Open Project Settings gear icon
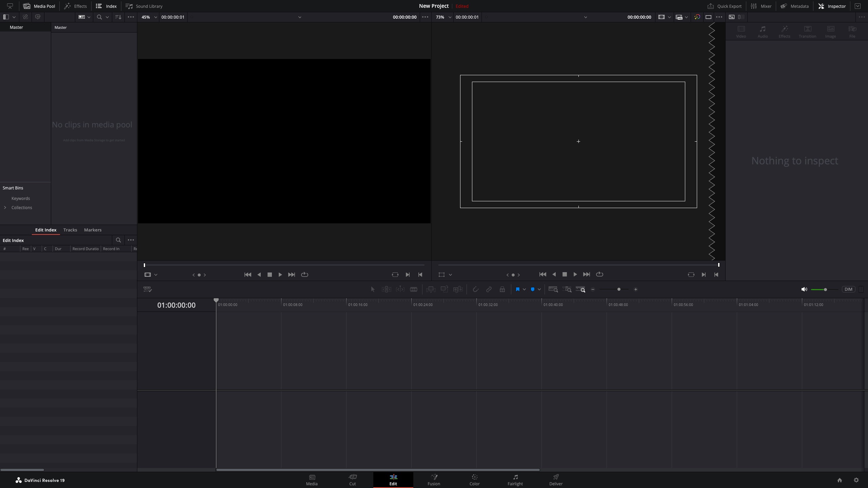Viewport: 868px width, 488px height. (x=856, y=480)
